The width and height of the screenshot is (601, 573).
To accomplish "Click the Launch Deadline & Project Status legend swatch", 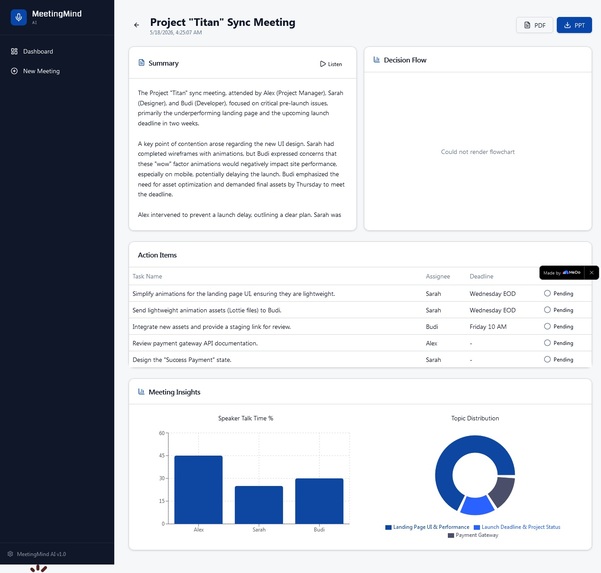I will pos(477,527).
